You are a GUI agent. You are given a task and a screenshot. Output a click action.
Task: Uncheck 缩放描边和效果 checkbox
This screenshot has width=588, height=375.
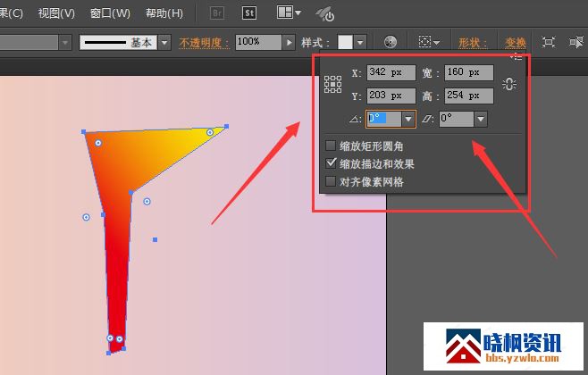coord(332,163)
